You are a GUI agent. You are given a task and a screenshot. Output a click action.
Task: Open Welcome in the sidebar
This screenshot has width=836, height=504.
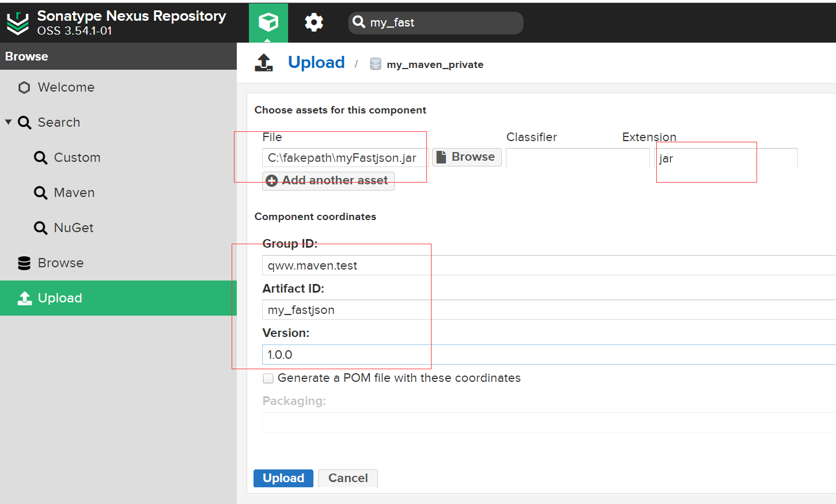(66, 88)
